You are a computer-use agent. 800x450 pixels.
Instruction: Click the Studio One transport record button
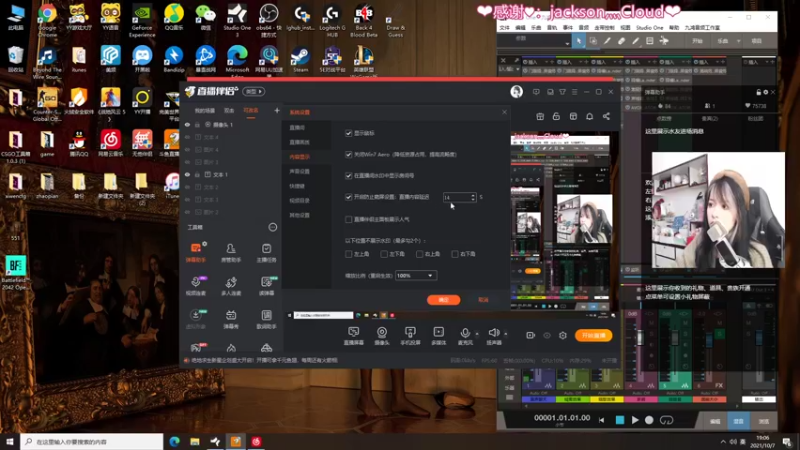click(x=649, y=420)
